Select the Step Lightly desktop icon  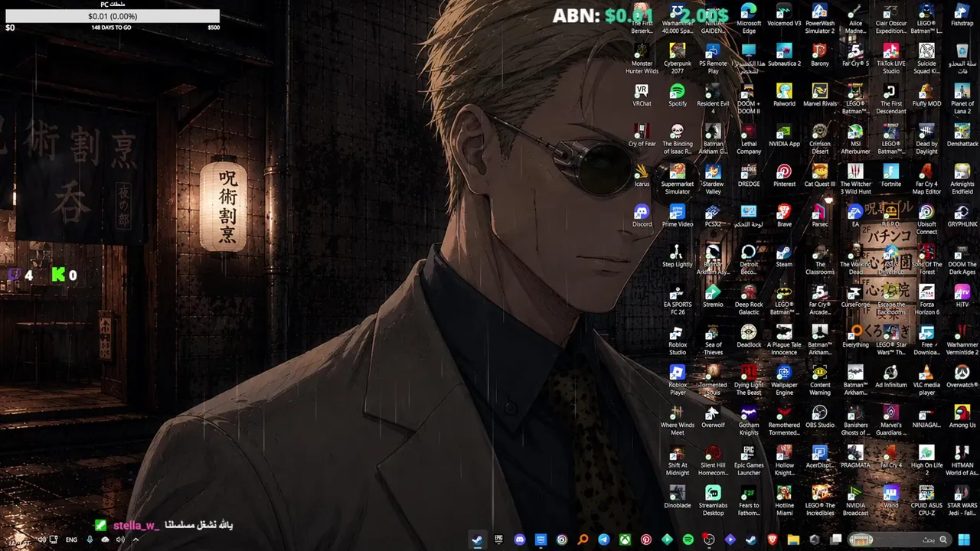(678, 256)
